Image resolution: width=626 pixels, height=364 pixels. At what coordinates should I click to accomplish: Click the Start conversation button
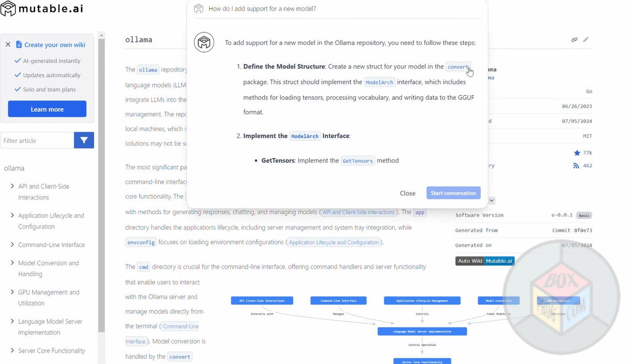tap(453, 193)
